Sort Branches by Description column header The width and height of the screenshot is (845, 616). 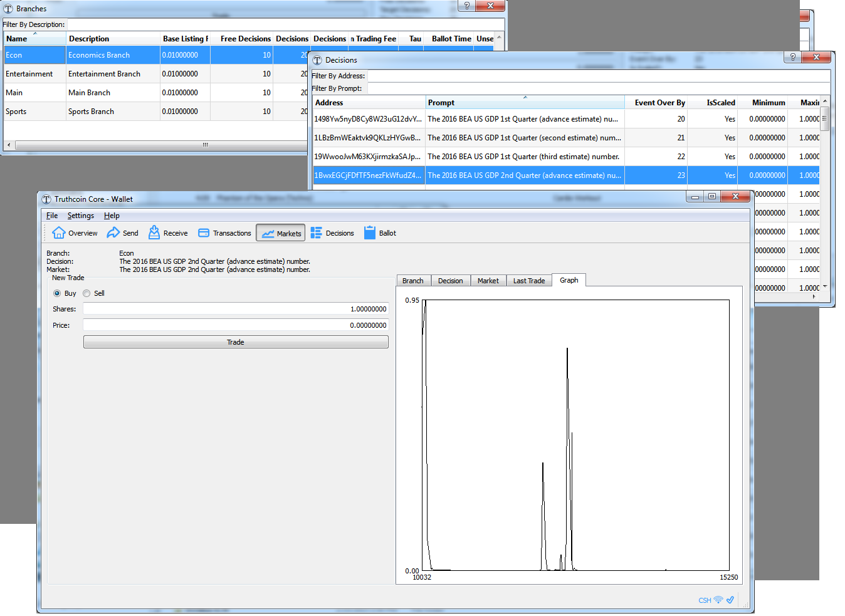(113, 39)
